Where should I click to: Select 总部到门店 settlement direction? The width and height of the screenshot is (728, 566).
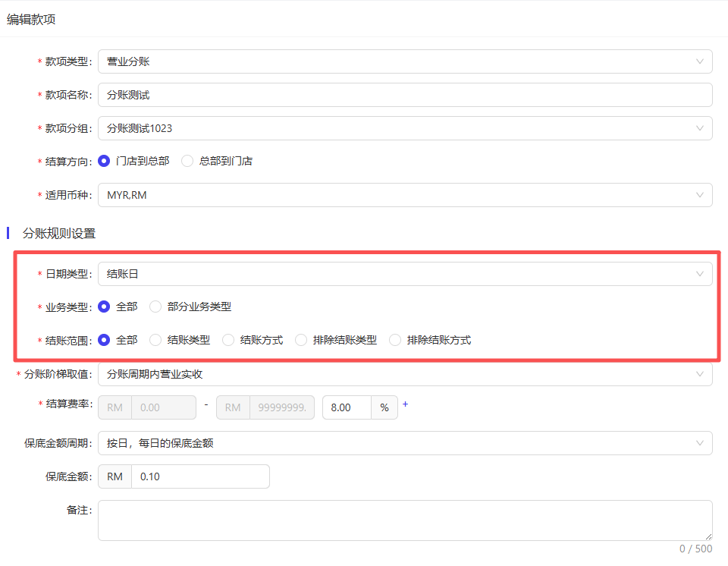(x=188, y=161)
